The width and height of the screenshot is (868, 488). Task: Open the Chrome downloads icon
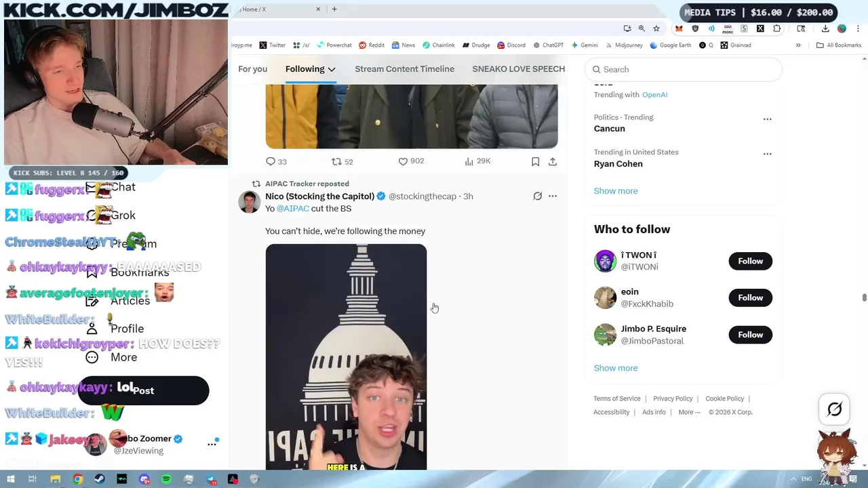point(825,28)
